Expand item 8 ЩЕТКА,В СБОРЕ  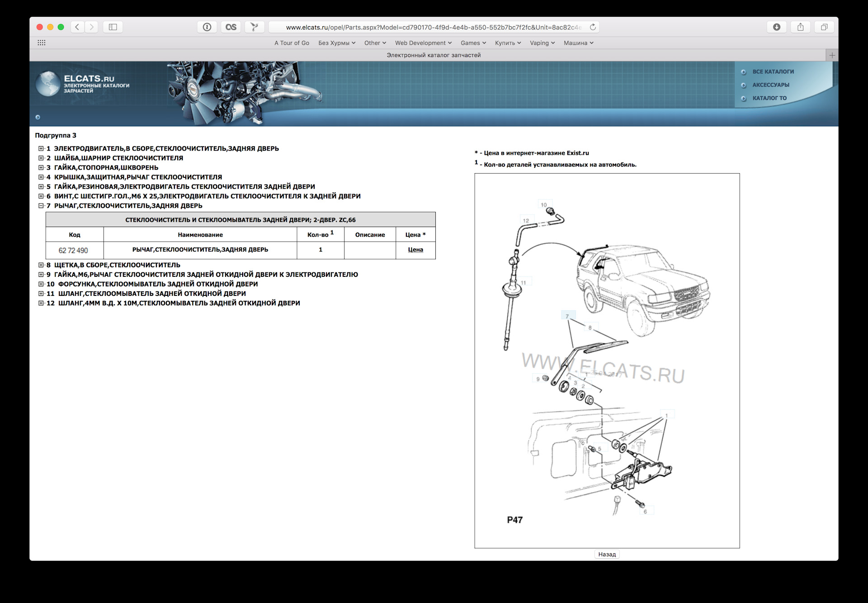coord(41,265)
